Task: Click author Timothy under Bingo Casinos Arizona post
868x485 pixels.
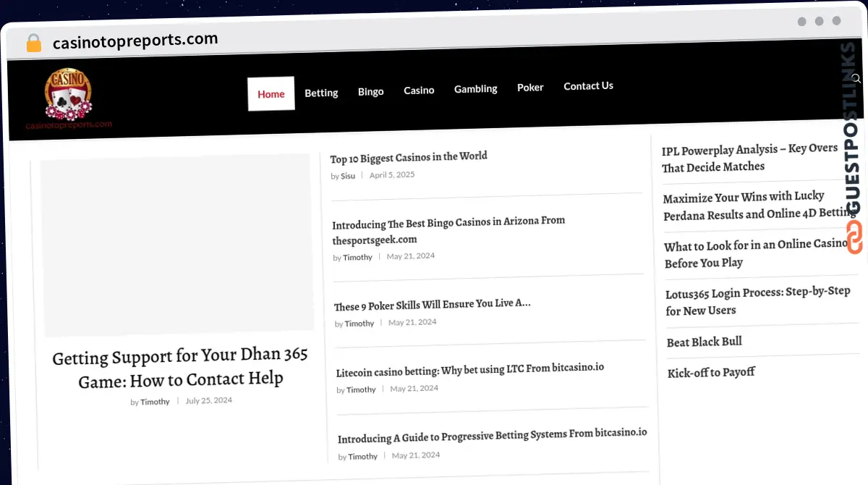Action: (357, 257)
